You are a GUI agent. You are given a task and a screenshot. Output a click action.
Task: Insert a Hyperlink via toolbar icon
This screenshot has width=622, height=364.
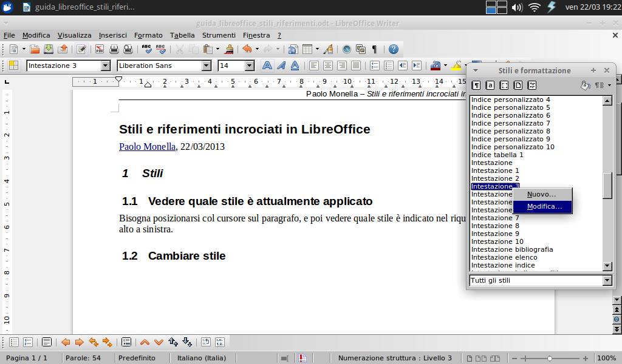click(x=293, y=49)
